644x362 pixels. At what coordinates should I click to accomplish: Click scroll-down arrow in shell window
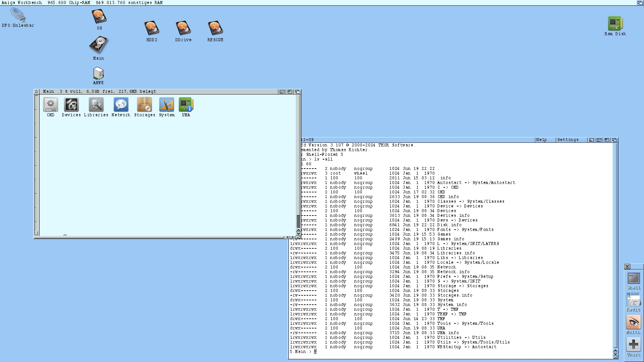pyautogui.click(x=615, y=354)
